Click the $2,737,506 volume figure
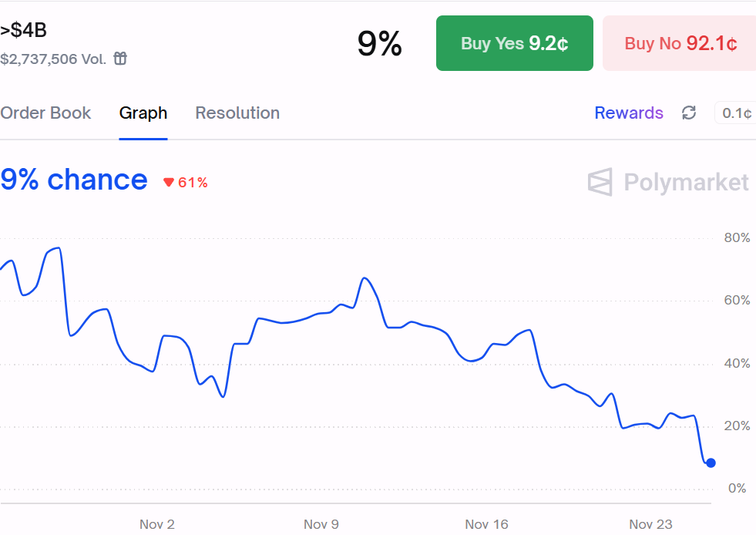756x535 pixels. click(41, 59)
